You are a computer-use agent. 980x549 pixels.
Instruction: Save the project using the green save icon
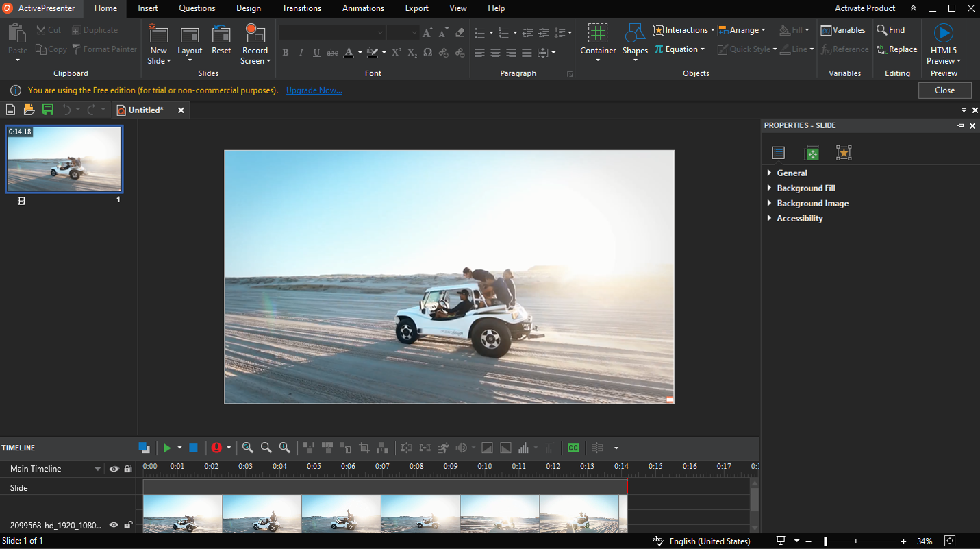[x=47, y=110]
